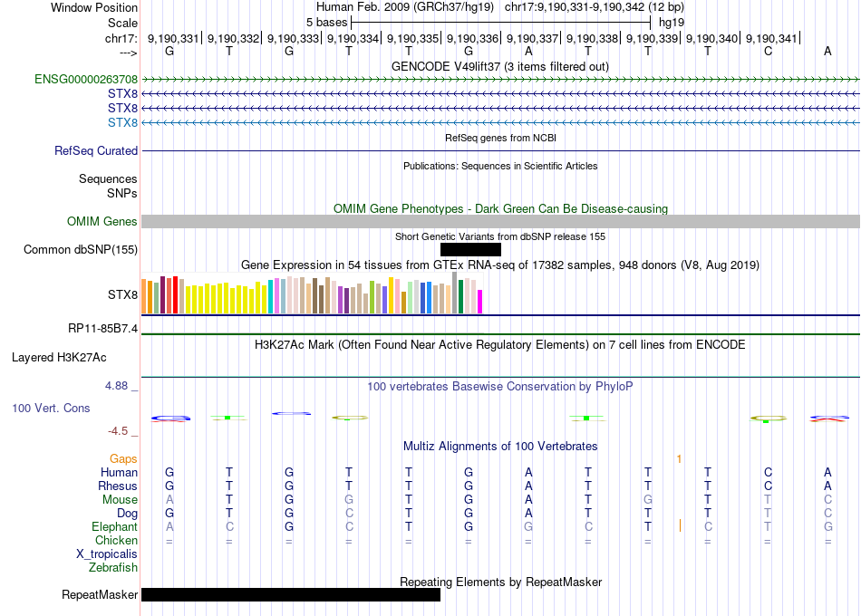This screenshot has width=861, height=616.
Task: Click the Dog species label
Action: [x=128, y=514]
